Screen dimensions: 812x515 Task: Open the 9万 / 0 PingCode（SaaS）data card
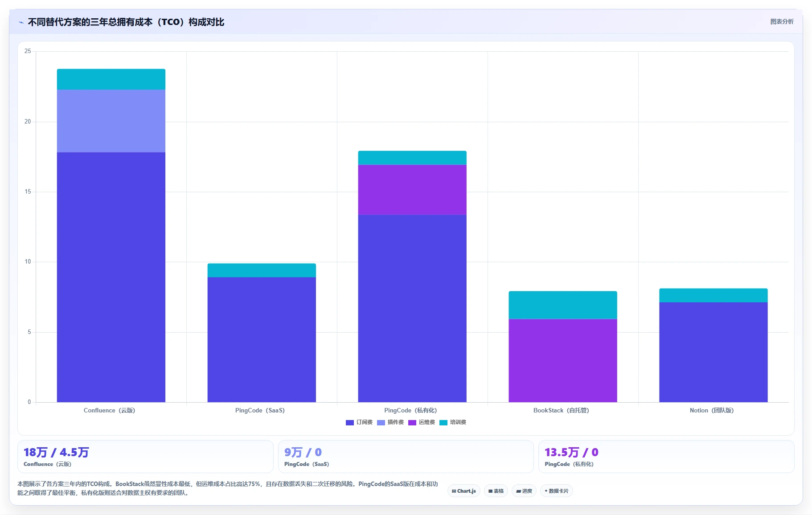point(406,457)
